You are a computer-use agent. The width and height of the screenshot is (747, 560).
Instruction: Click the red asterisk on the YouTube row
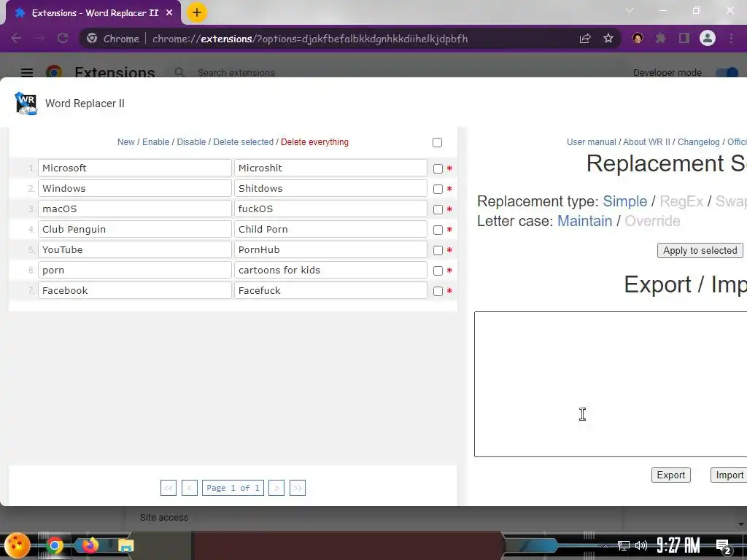[x=449, y=251]
